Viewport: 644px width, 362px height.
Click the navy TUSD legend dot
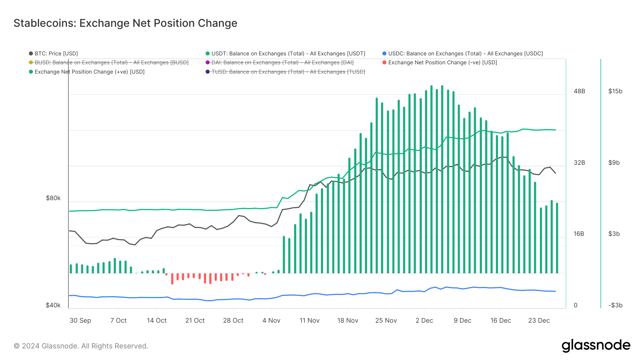[208, 72]
